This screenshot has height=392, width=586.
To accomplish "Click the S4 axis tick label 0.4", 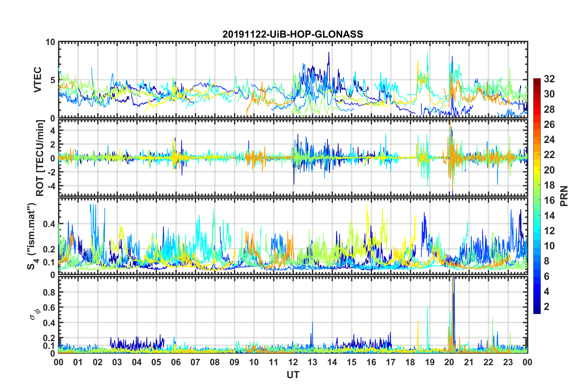I will 49,224.
